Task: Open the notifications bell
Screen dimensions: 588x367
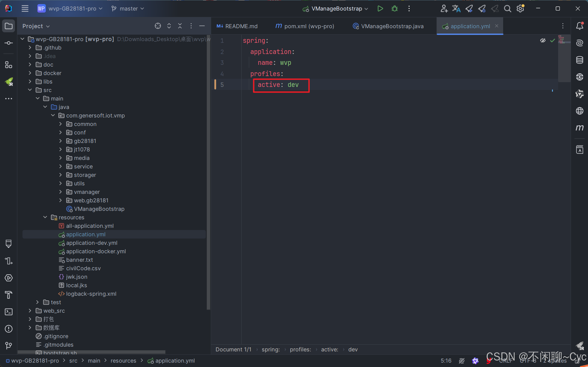Action: tap(580, 26)
